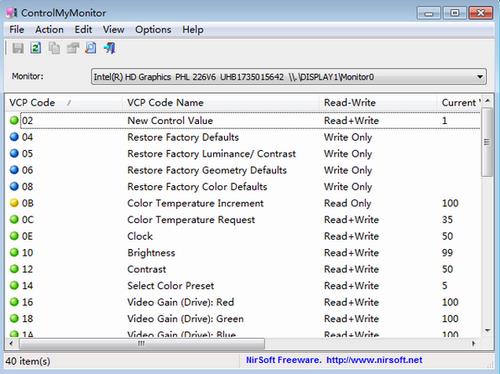Maximize the ControlMyMonitor window
The width and height of the screenshot is (500, 374).
click(x=455, y=13)
